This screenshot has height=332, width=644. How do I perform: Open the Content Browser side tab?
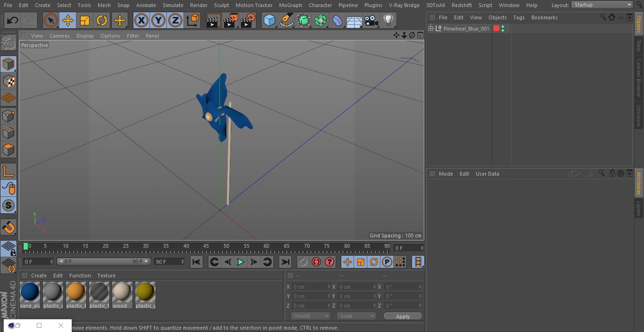639,78
